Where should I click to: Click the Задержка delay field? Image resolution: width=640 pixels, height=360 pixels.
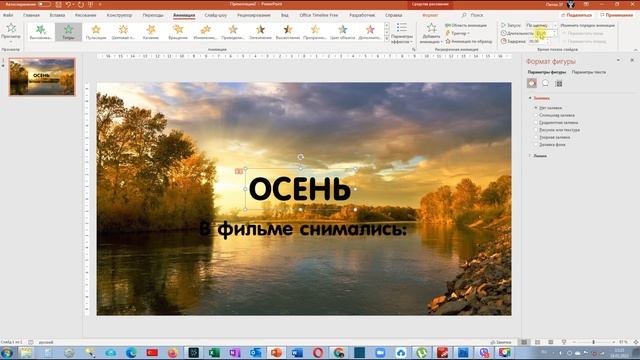(539, 41)
